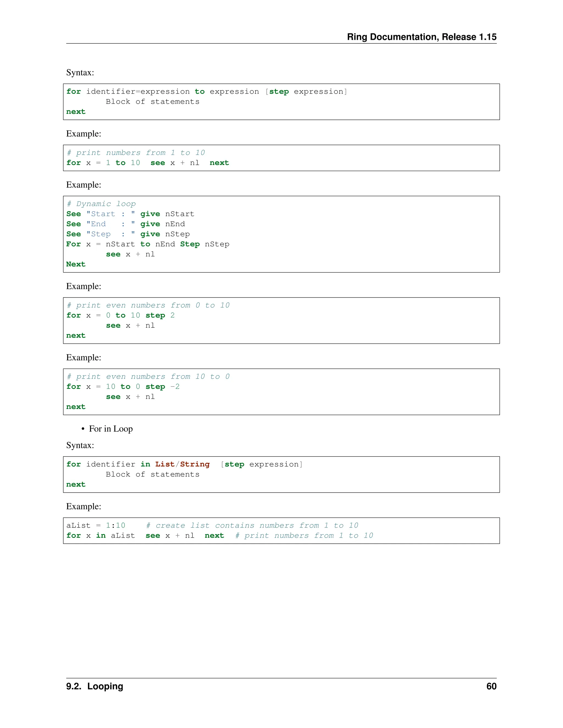The height and width of the screenshot is (728, 563).
Task: Click the '[step expression]' text in first syntax box
Action: (306, 91)
